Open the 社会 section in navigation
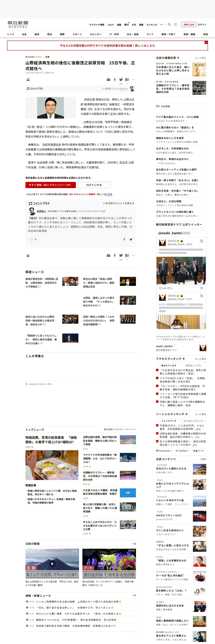The height and width of the screenshot is (644, 215). click(24, 34)
